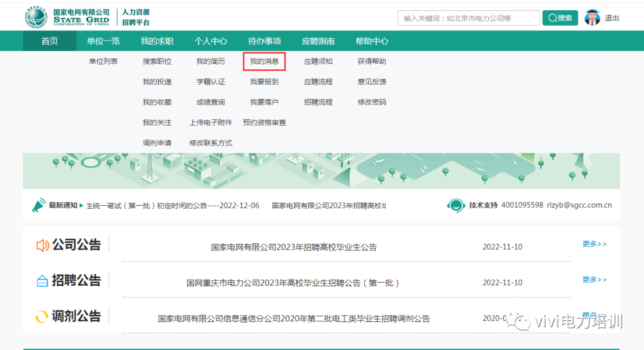Open 更多>> for 公司公告 section
The height and width of the screenshot is (350, 644).
(594, 244)
